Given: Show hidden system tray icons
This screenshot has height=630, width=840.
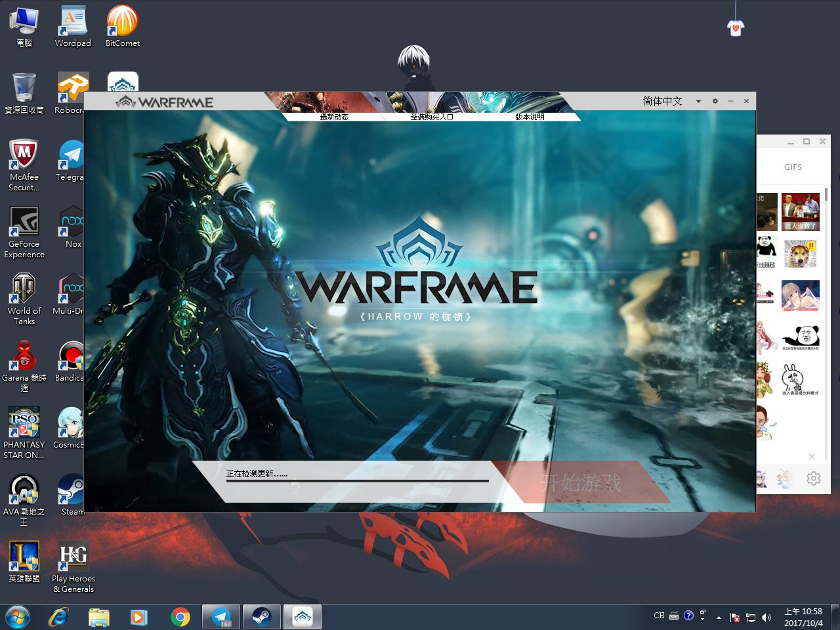Looking at the screenshot, I should coord(719,617).
